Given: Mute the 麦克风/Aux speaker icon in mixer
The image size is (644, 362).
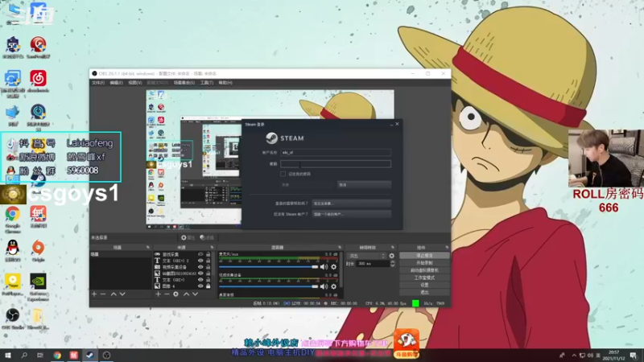Looking at the screenshot, I should coord(324,267).
